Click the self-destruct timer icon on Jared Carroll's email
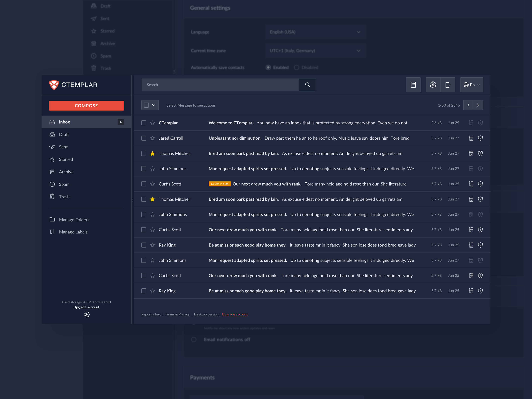Screen dimensions: 532x399 click(x=471, y=138)
